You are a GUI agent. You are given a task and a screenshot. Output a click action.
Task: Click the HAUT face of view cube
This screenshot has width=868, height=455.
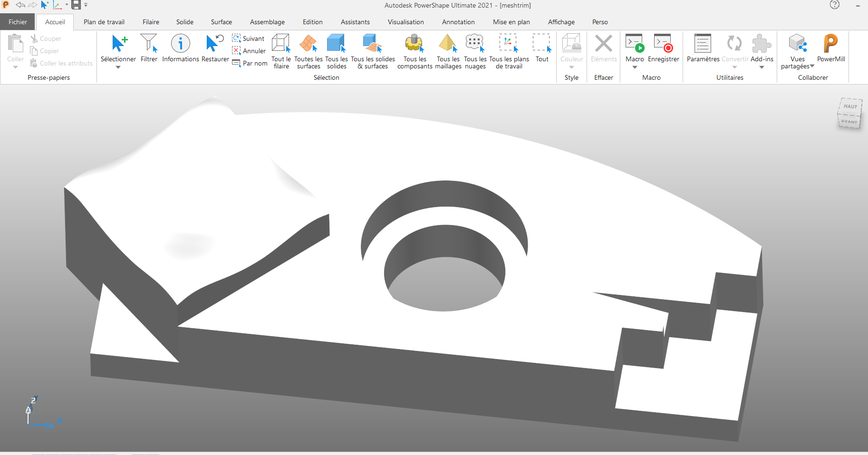coord(850,106)
